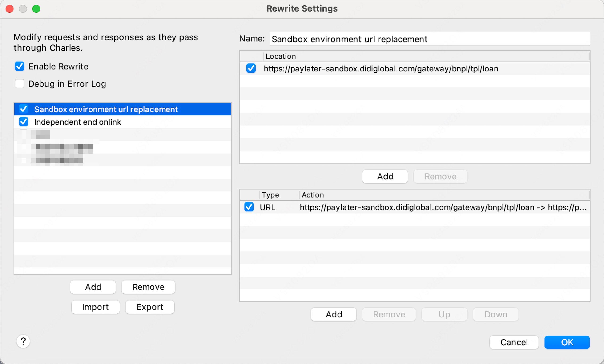
Task: Confirm settings with OK button
Action: pos(567,342)
